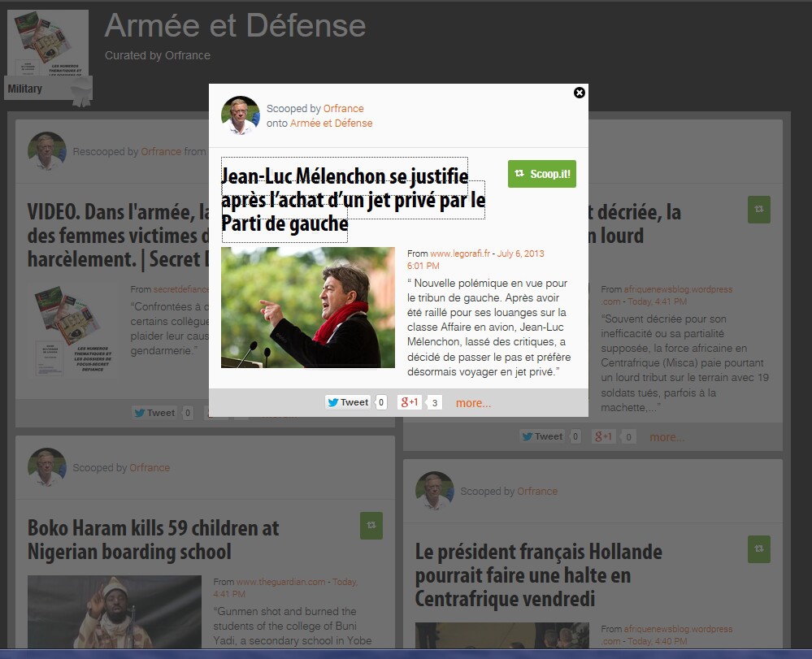Click the Tweet button in the Mélenchon popup
The height and width of the screenshot is (659, 812).
coord(348,402)
